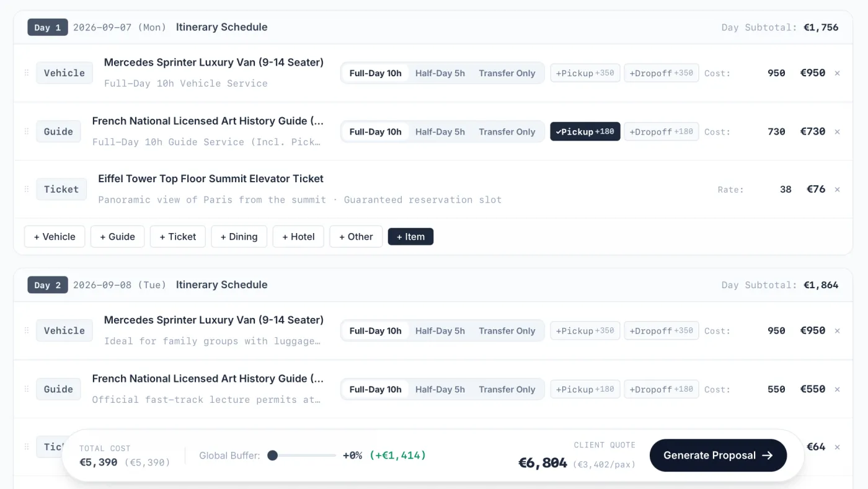Enable +Dropoff +350 on Day 1 Vehicle

tap(662, 73)
